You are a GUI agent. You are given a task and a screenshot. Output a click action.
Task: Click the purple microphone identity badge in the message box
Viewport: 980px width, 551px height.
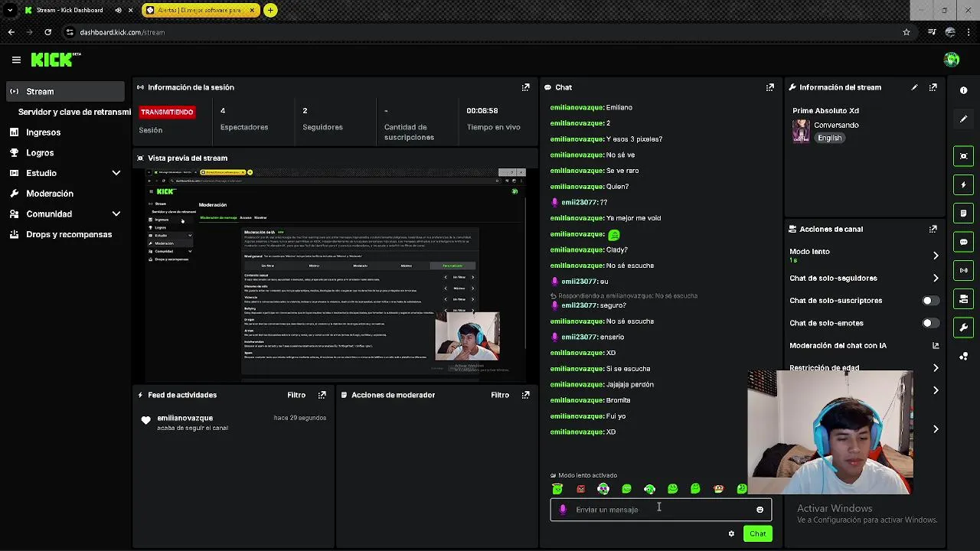coord(563,510)
